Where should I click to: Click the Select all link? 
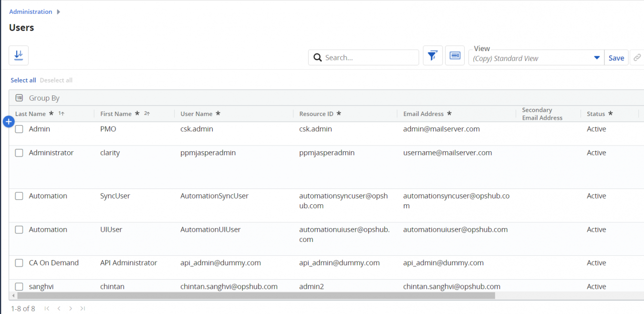(x=23, y=80)
